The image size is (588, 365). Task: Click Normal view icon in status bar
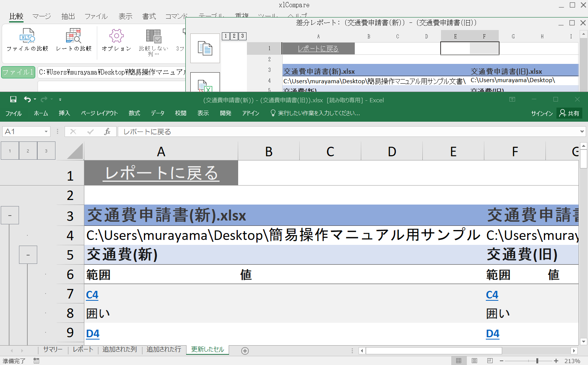tap(459, 360)
